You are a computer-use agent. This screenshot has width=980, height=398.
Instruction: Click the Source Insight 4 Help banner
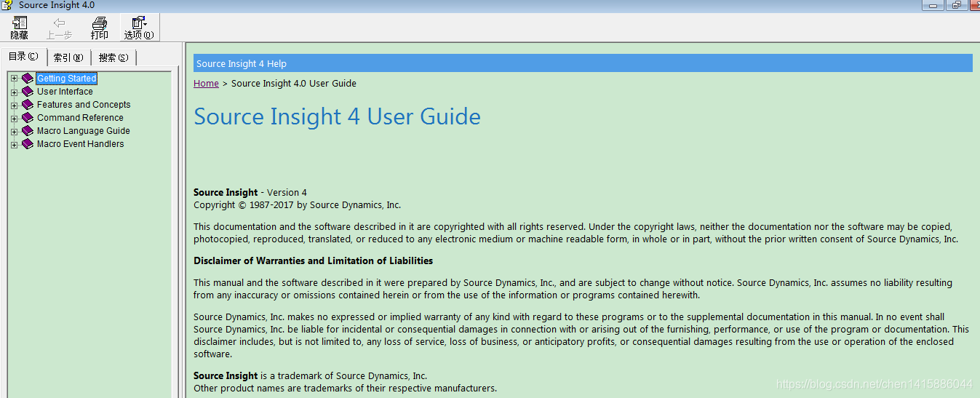[x=583, y=63]
